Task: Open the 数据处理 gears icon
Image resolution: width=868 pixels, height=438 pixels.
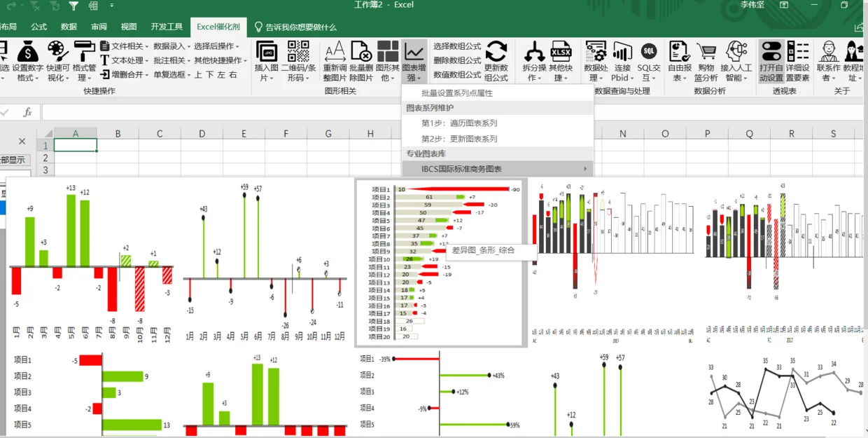Action: point(596,61)
